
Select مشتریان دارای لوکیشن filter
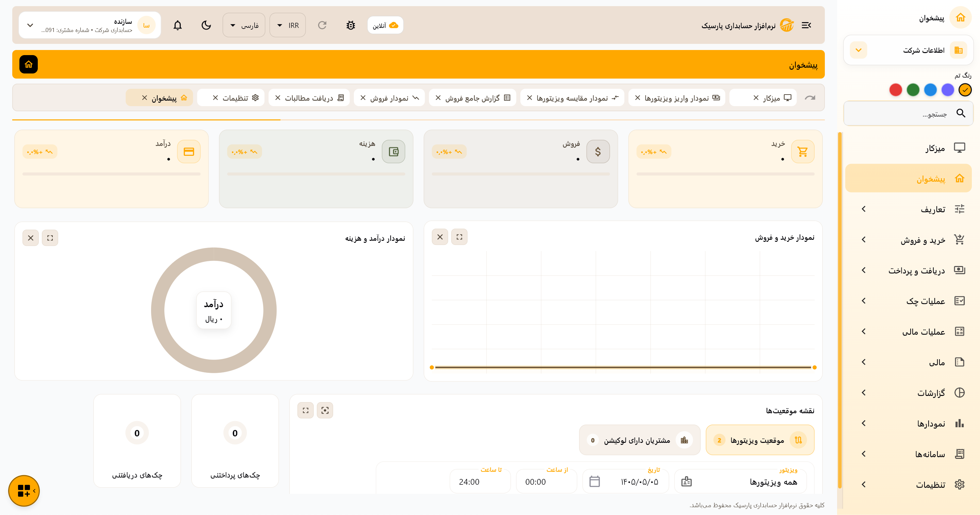point(639,440)
